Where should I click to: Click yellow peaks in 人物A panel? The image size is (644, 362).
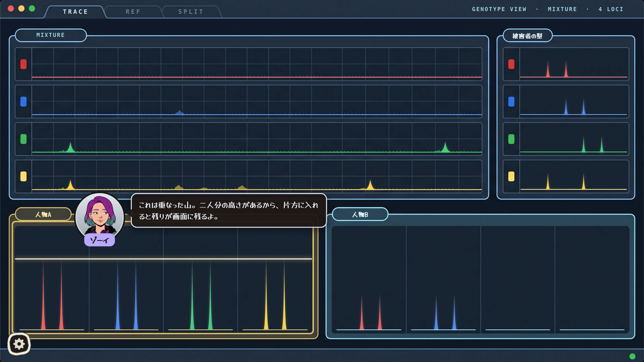[275, 295]
